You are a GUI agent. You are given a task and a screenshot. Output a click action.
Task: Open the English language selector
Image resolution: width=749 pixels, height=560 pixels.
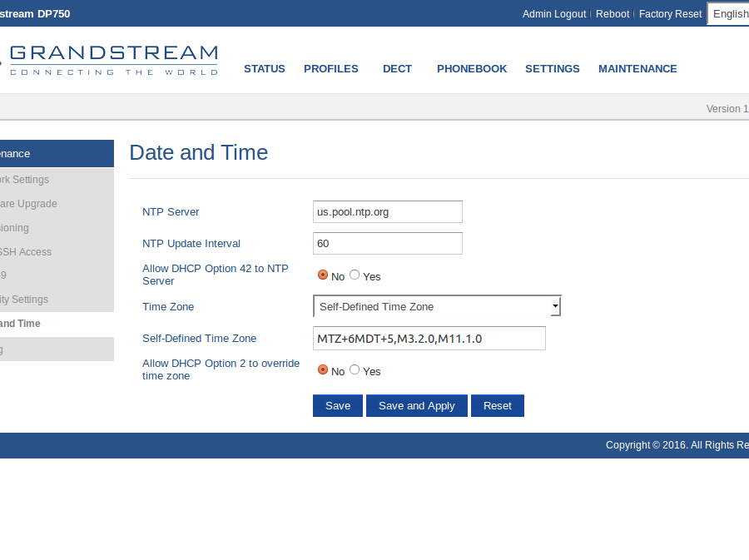coord(729,13)
